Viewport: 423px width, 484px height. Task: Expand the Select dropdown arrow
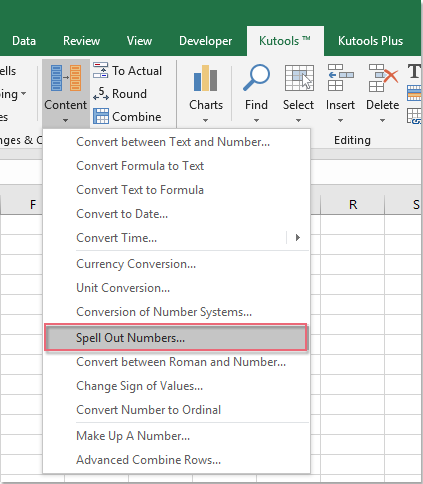298,120
